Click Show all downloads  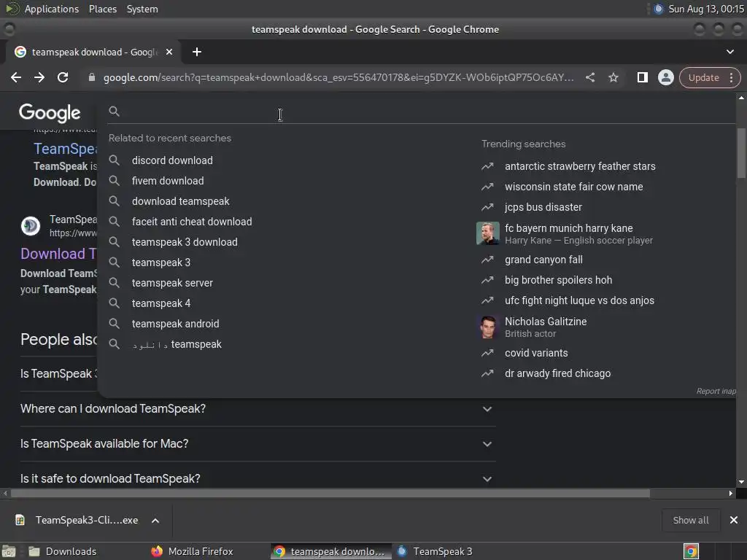coord(690,521)
